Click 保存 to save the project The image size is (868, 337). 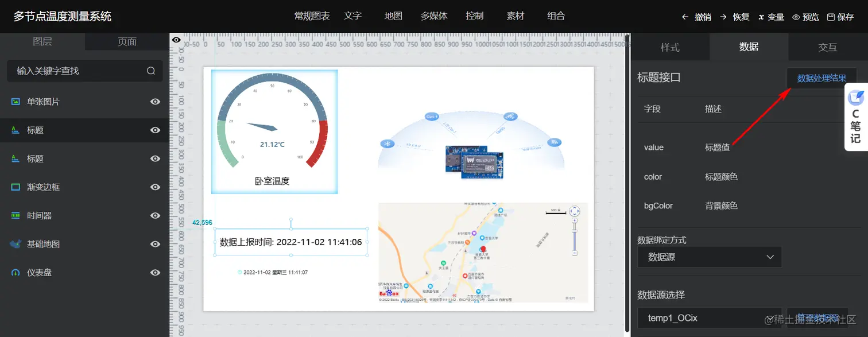tap(840, 17)
